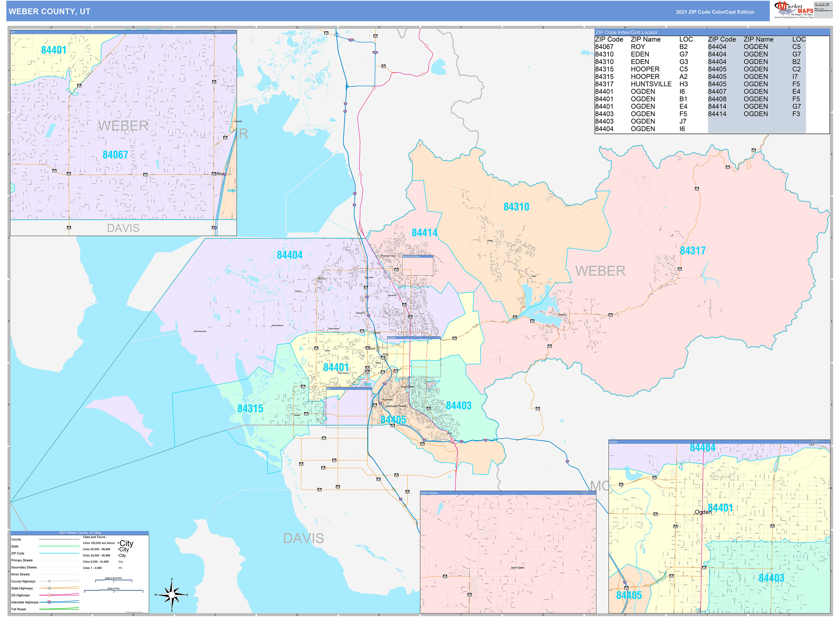Click the Hooper town label on main map
Image resolution: width=840 pixels, height=617 pixels.
click(x=297, y=415)
